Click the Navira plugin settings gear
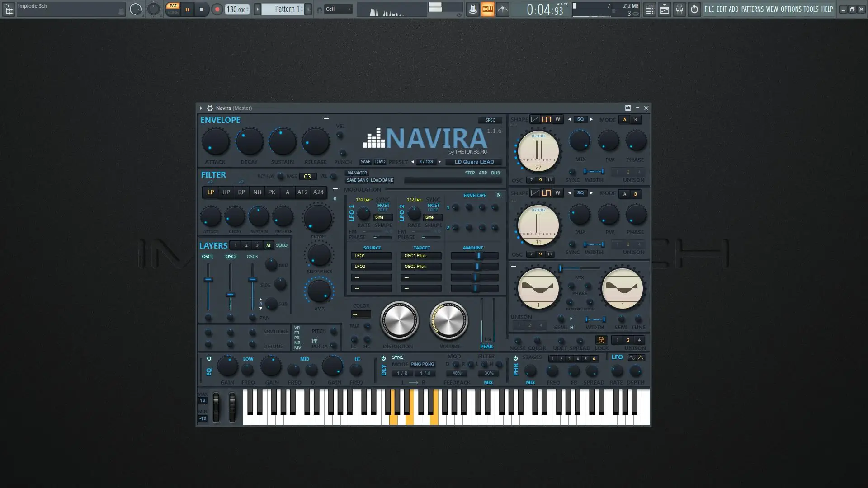This screenshot has height=488, width=868. 210,108
